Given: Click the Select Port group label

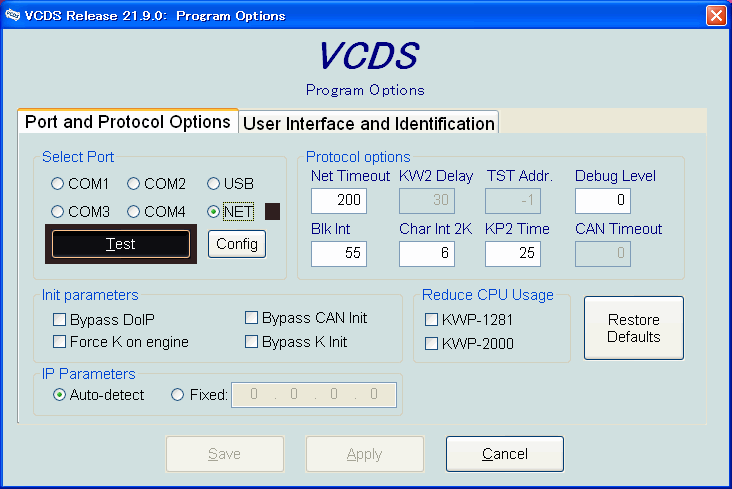Looking at the screenshot, I should point(78,157).
